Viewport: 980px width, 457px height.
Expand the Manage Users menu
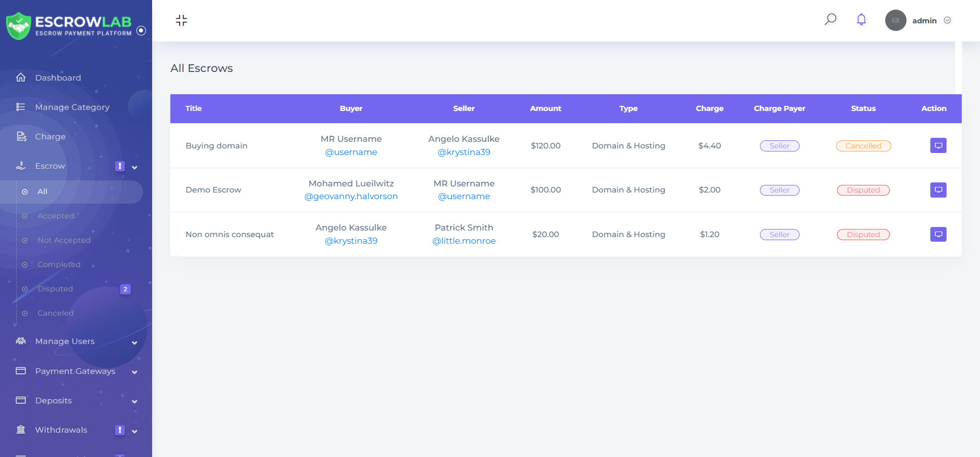[x=65, y=341]
